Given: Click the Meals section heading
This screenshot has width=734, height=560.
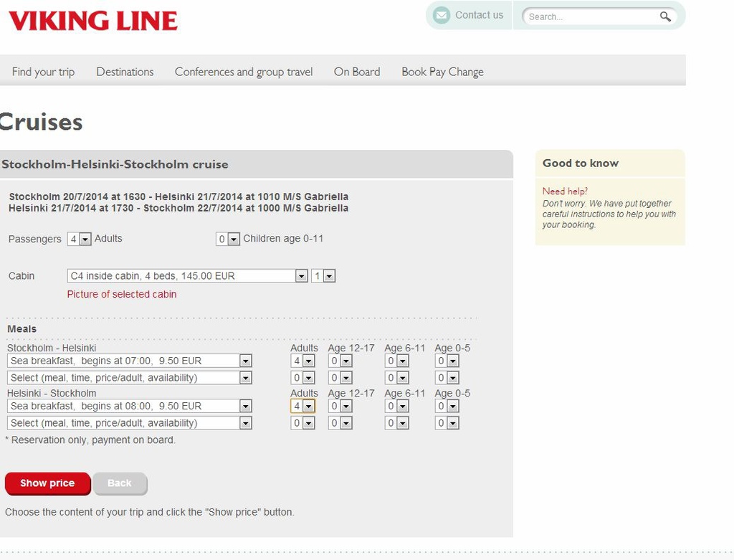Looking at the screenshot, I should click(x=22, y=328).
